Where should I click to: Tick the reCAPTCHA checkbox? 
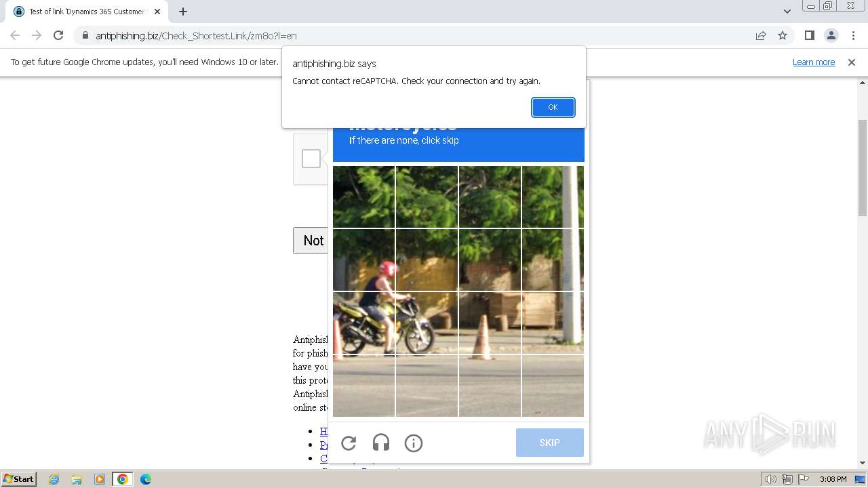click(311, 159)
